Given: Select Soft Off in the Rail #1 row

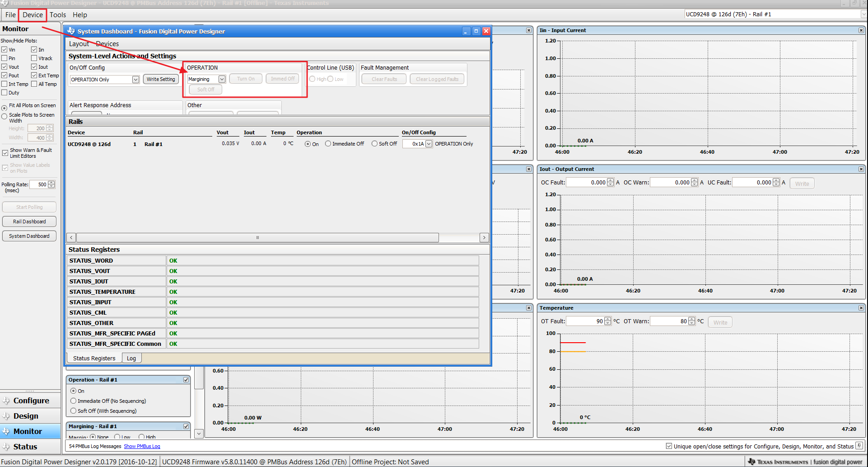Looking at the screenshot, I should click(374, 144).
